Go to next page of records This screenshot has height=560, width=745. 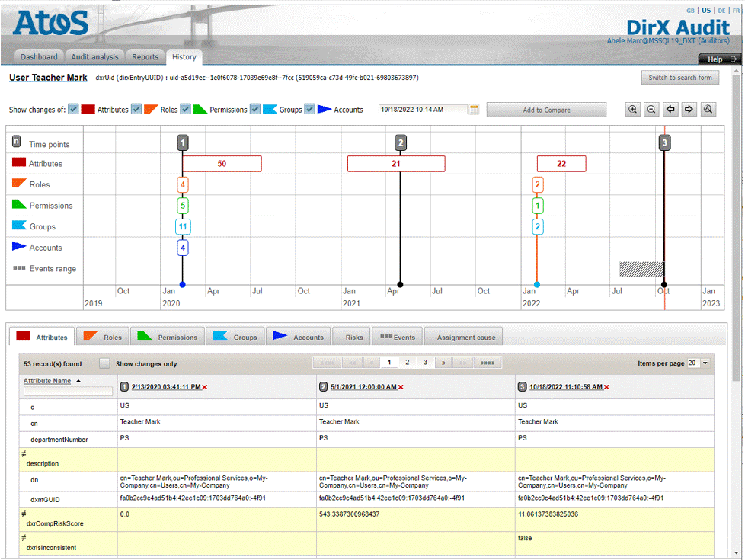tap(444, 363)
